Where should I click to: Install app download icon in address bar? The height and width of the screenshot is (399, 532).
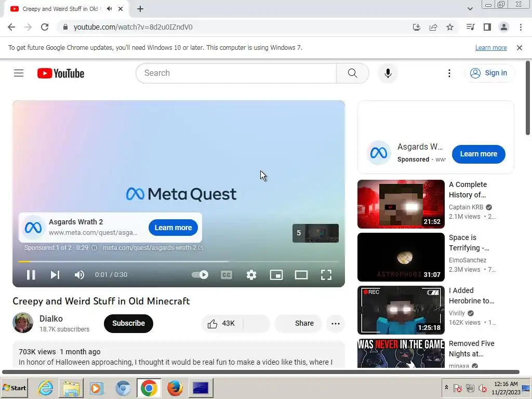point(417,27)
